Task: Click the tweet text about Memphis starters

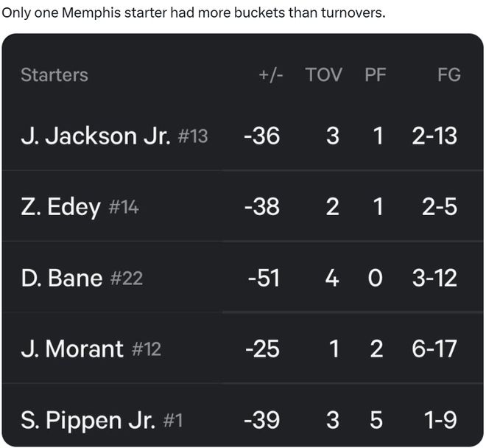Action: tap(194, 13)
